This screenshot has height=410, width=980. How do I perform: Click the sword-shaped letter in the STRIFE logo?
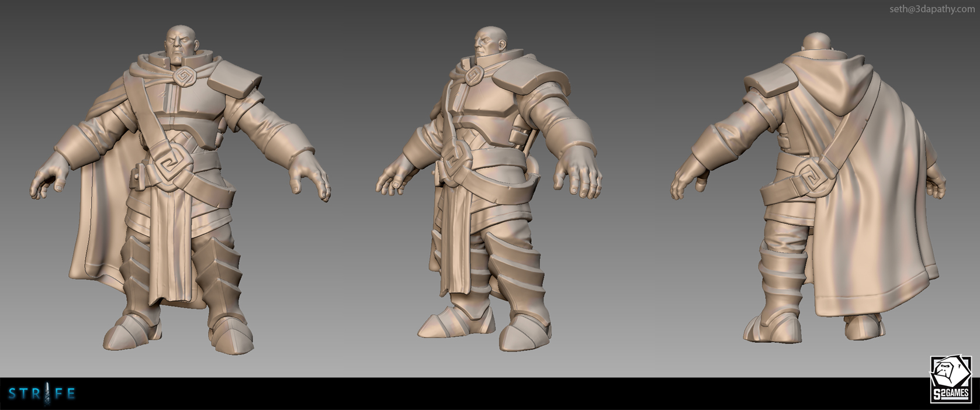43,394
